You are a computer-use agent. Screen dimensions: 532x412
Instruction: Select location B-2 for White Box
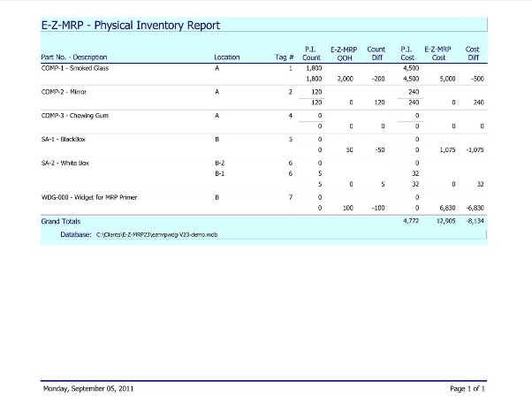coord(220,164)
